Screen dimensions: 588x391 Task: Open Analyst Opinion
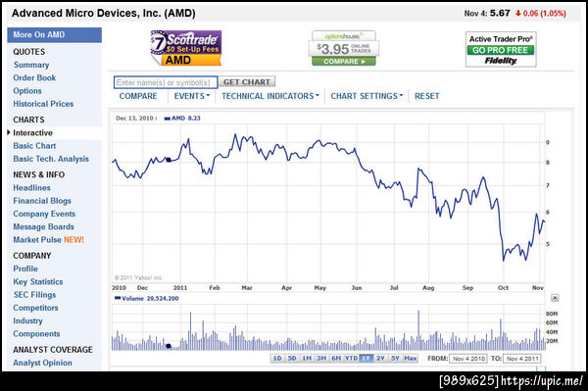pyautogui.click(x=42, y=363)
